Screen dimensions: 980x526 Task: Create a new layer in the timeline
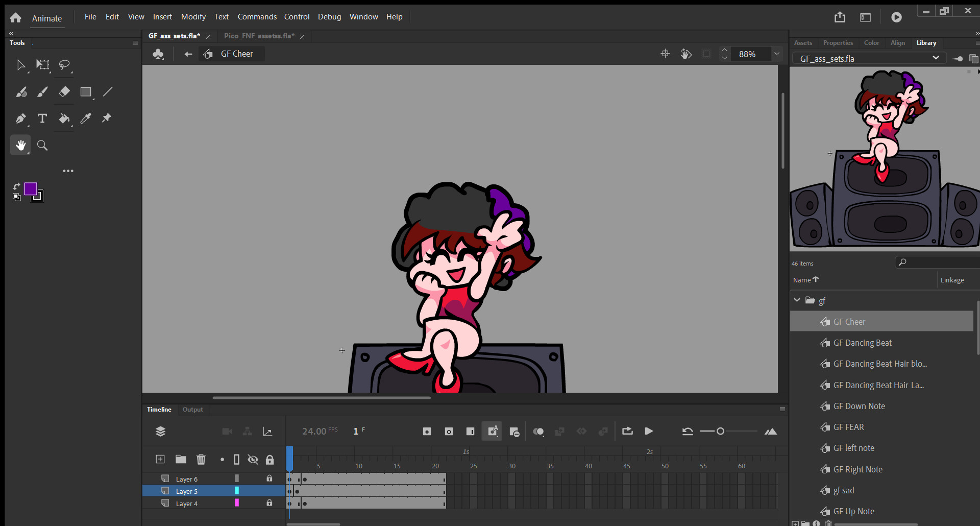(160, 459)
